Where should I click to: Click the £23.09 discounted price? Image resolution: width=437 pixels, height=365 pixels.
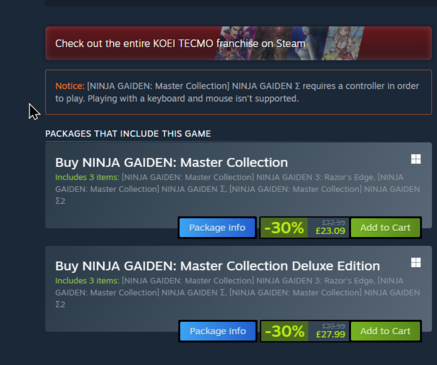[x=330, y=231]
